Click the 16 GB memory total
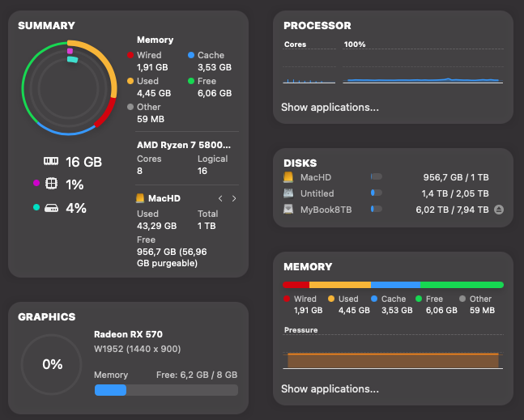 click(x=84, y=162)
